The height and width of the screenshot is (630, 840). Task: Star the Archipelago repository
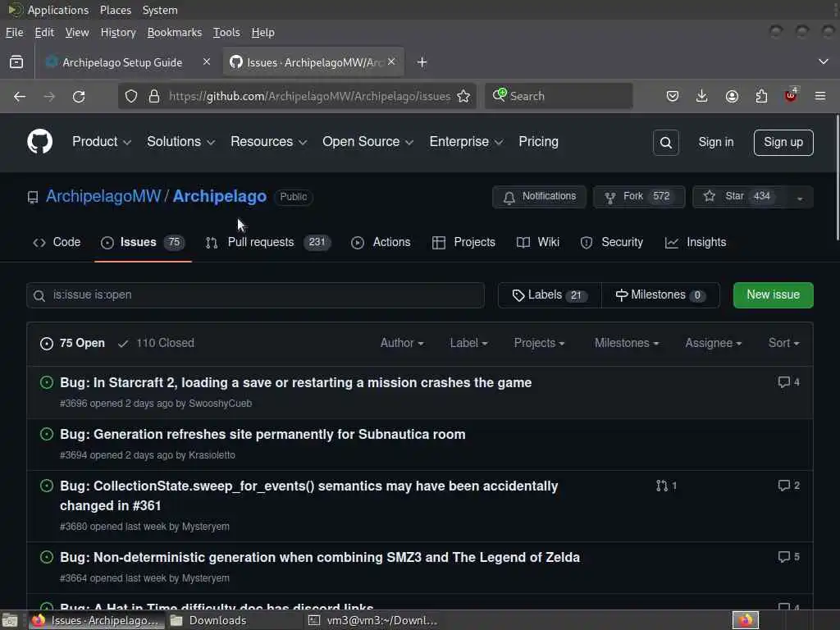739,197
